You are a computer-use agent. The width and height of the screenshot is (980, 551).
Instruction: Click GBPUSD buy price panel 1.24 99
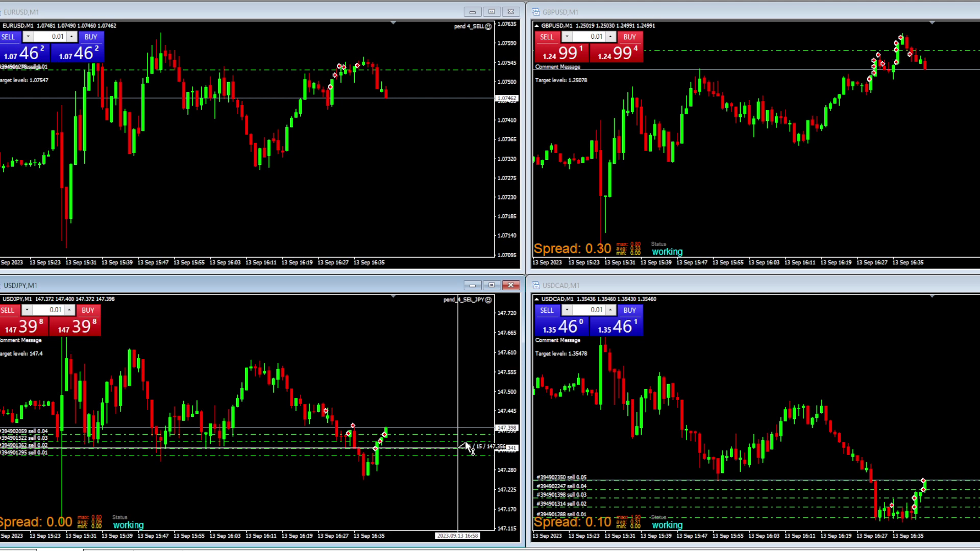point(617,53)
